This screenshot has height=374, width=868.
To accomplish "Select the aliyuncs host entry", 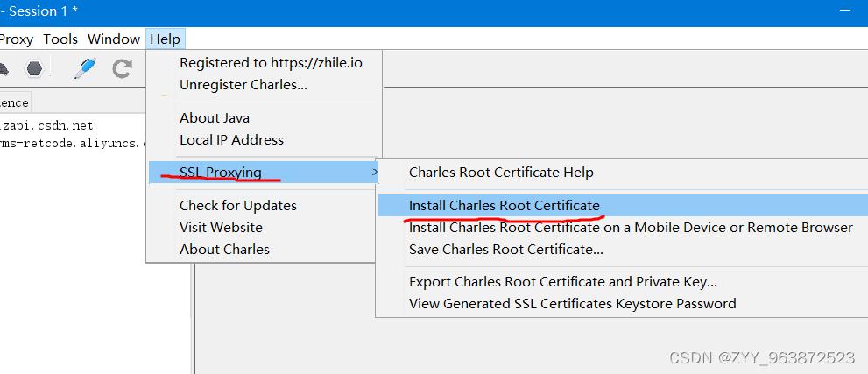I will 72,143.
